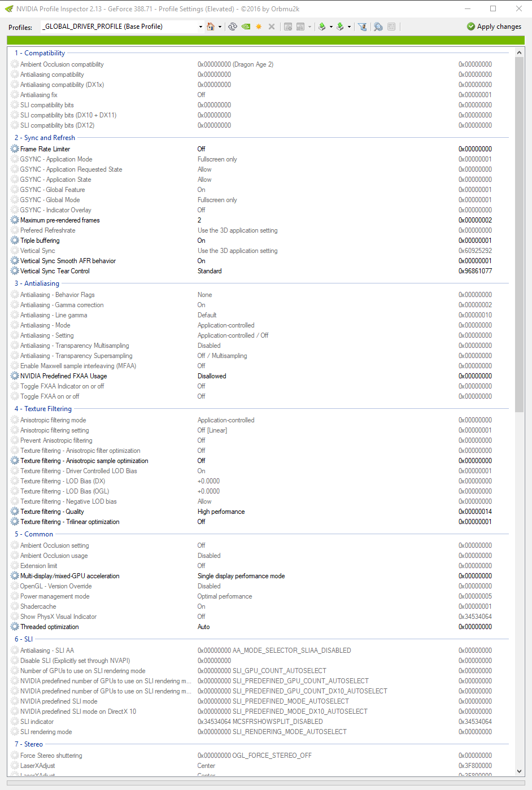The height and width of the screenshot is (790, 532).
Task: Select 'Disable SLI (Explicitly set through NVAPI)' row
Action: click(x=260, y=661)
